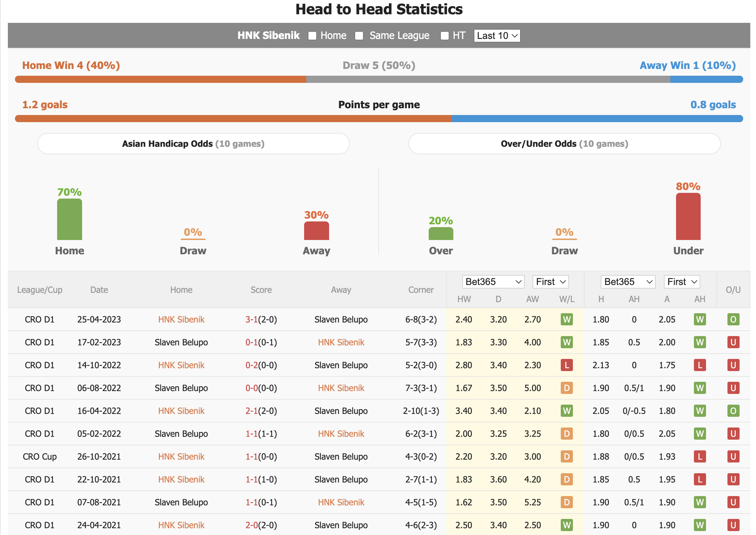756x535 pixels.
Task: Click the L result icon in 14-10-2022 W/L column
Action: coord(567,365)
